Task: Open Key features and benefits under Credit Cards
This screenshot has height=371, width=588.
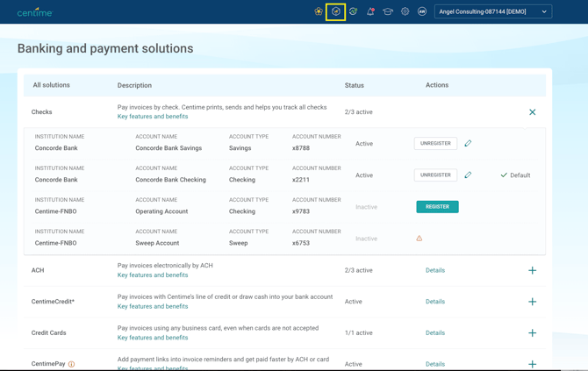Action: (x=153, y=338)
